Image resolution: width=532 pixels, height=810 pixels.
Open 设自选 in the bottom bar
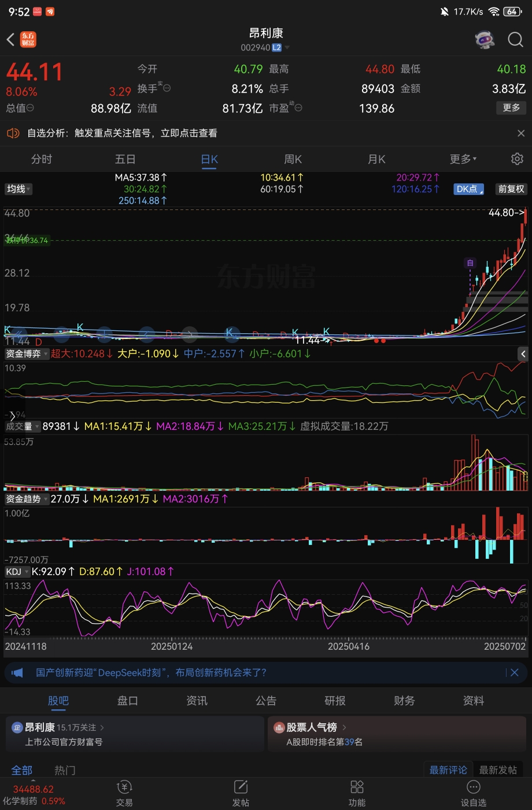(x=474, y=793)
